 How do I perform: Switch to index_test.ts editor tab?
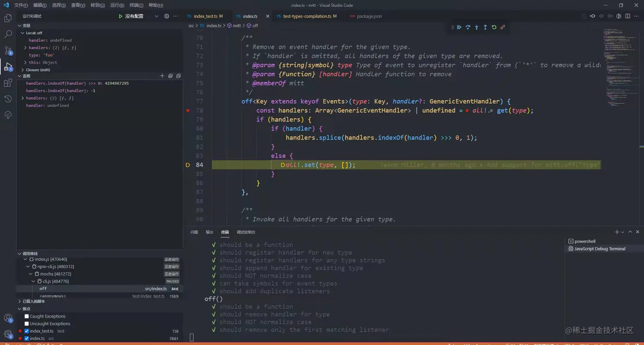pos(208,16)
